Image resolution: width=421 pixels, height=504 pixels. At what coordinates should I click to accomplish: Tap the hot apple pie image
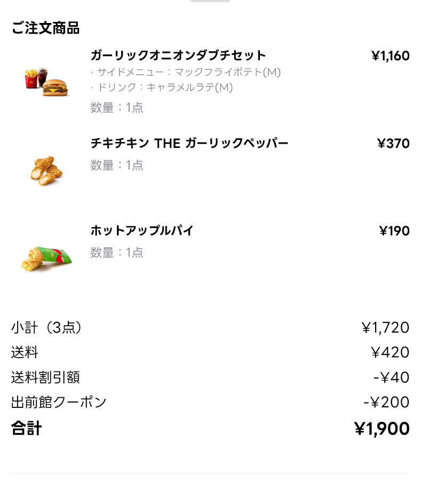(46, 257)
